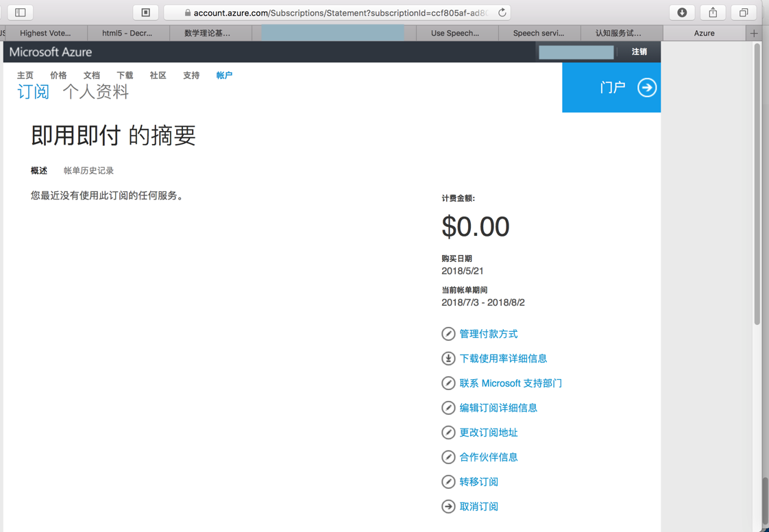The width and height of the screenshot is (769, 532).
Task: Click the Microsoft Azure logo text
Action: 51,52
